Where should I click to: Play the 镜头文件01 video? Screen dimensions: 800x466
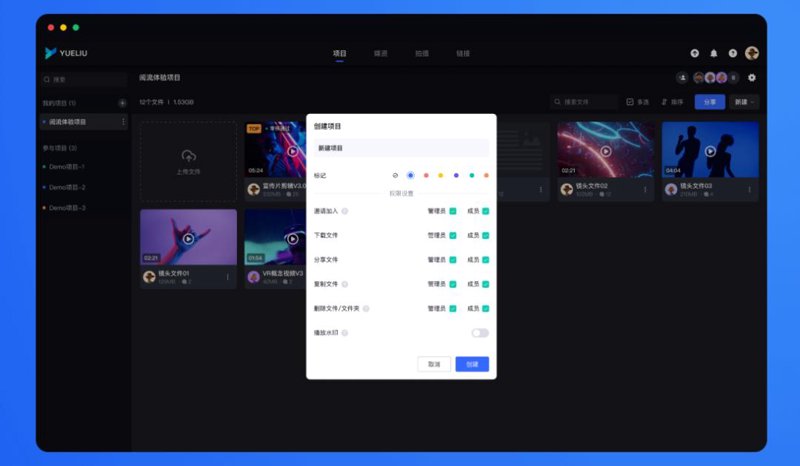(188, 239)
